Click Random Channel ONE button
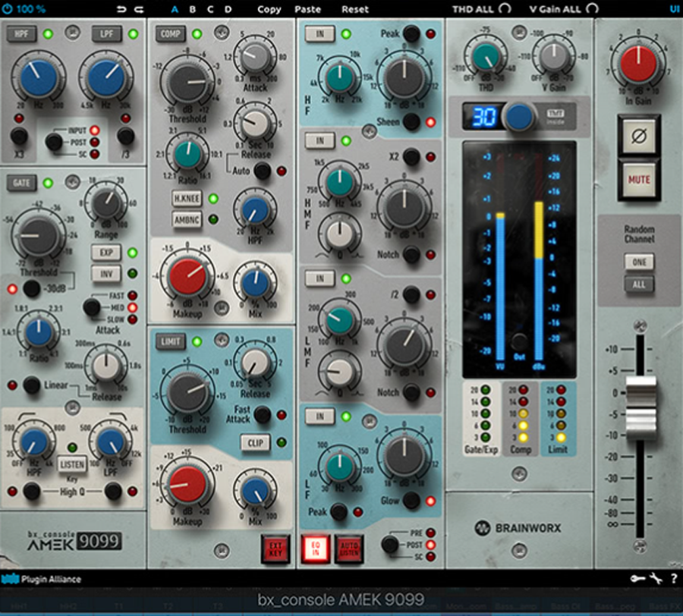 639,262
